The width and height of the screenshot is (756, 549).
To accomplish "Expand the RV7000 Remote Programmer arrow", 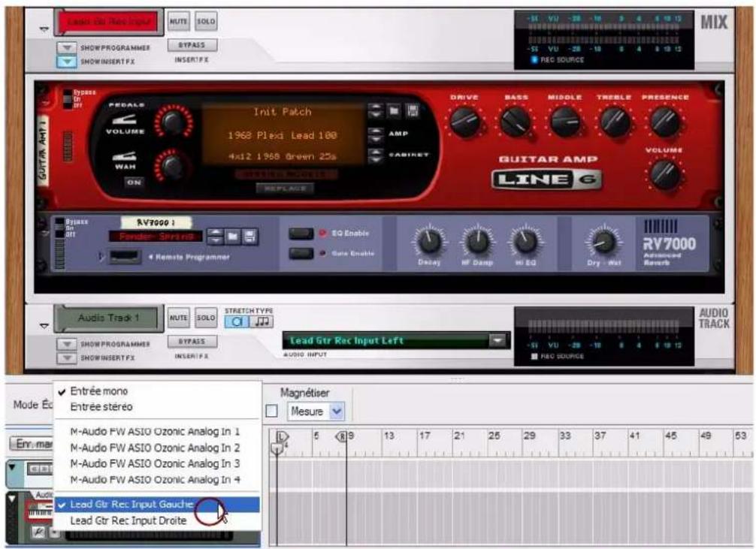I will (x=101, y=258).
